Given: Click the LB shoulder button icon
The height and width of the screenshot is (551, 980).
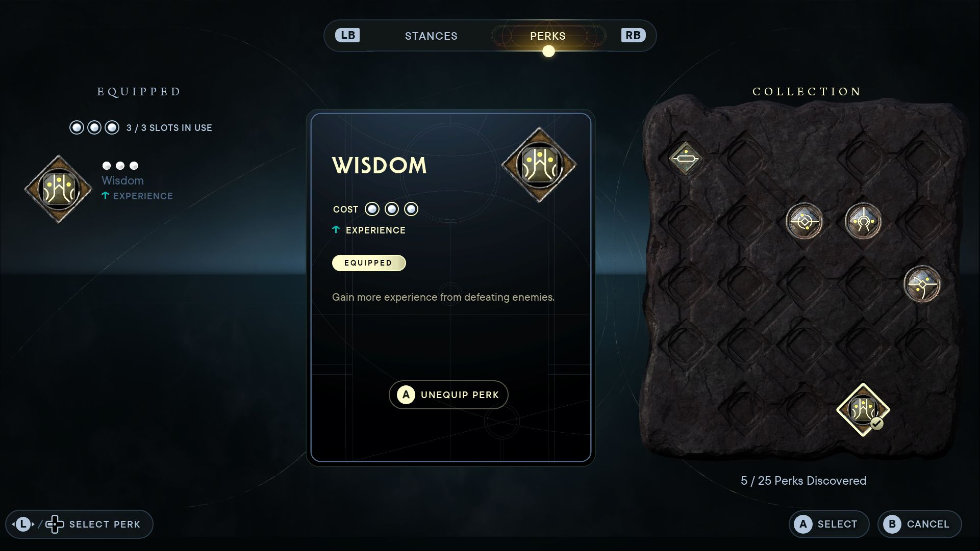Looking at the screenshot, I should pos(347,35).
